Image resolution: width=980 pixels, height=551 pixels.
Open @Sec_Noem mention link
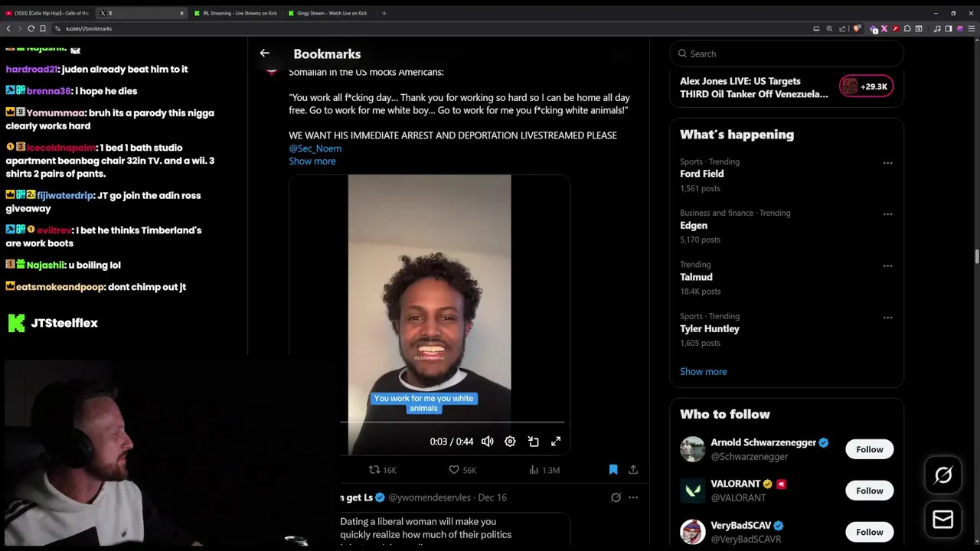(x=315, y=148)
